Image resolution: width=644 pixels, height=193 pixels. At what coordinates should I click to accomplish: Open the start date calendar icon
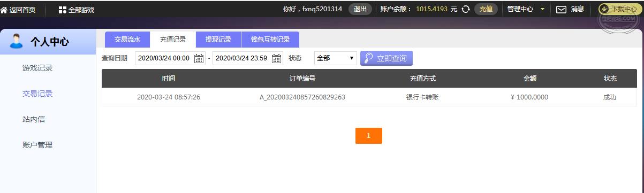(199, 58)
